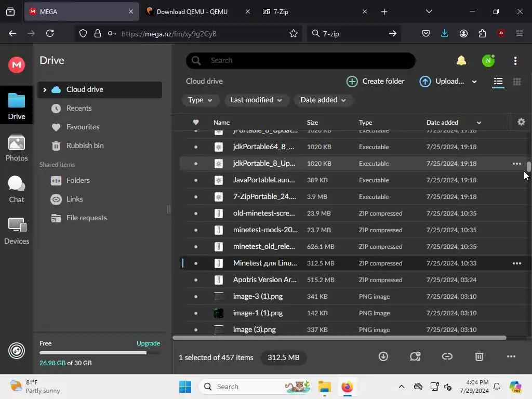Sort by the favourites heart column
The width and height of the screenshot is (532, 399).
(196, 122)
